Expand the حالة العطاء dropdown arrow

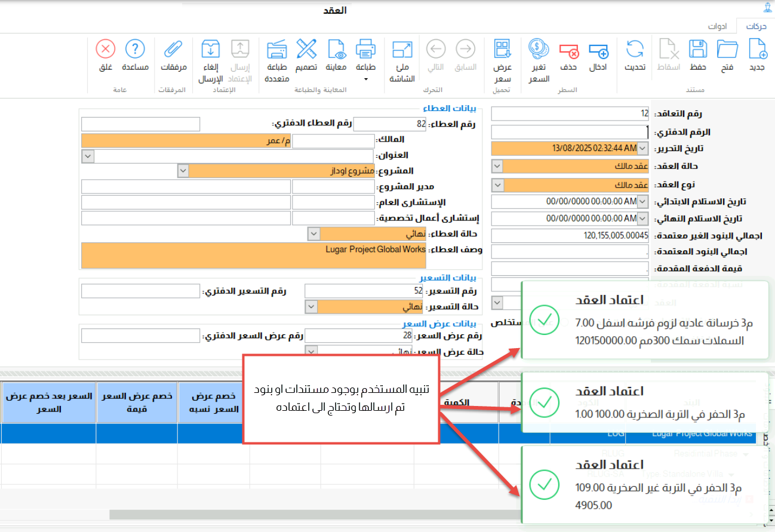click(x=312, y=233)
